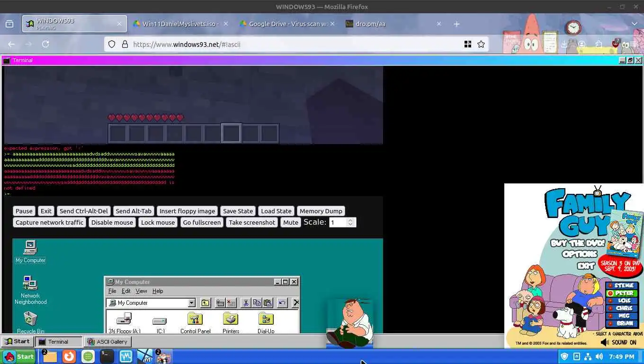
Task: Open the Firefox list all tabs chevron
Action: (x=635, y=24)
